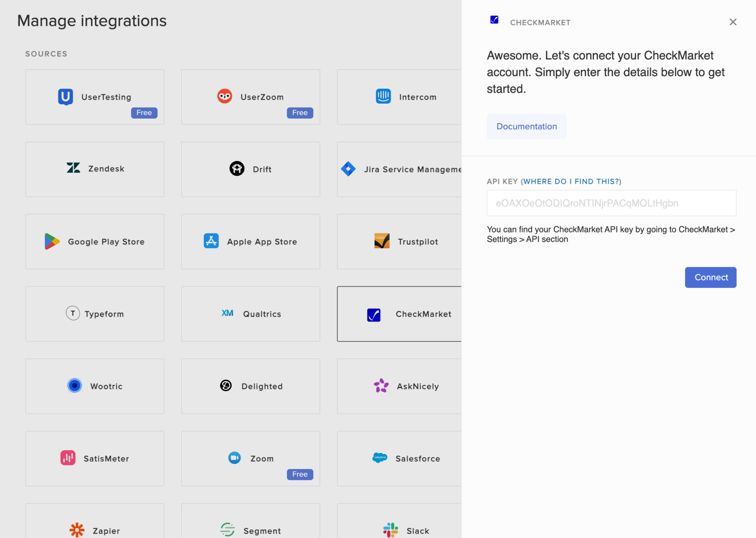Select the Apple App Store label
Image resolution: width=756 pixels, height=538 pixels.
point(262,242)
